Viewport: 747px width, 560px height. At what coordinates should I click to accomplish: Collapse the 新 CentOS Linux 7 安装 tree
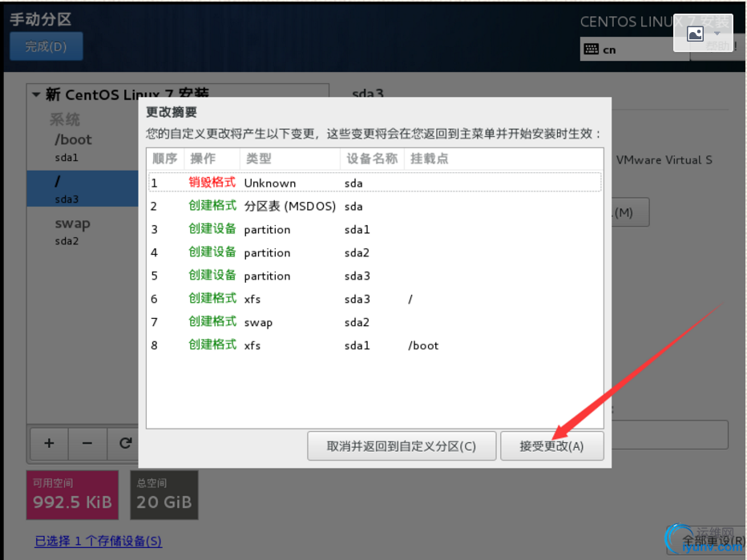coord(36,95)
